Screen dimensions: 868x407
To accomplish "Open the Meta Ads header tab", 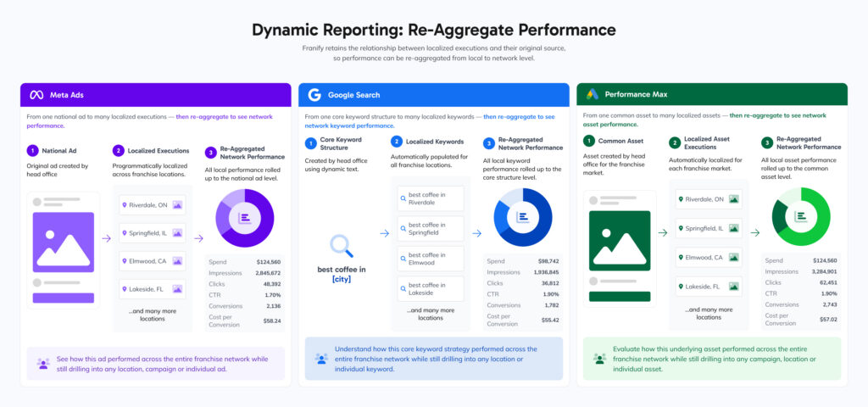I will coord(156,95).
